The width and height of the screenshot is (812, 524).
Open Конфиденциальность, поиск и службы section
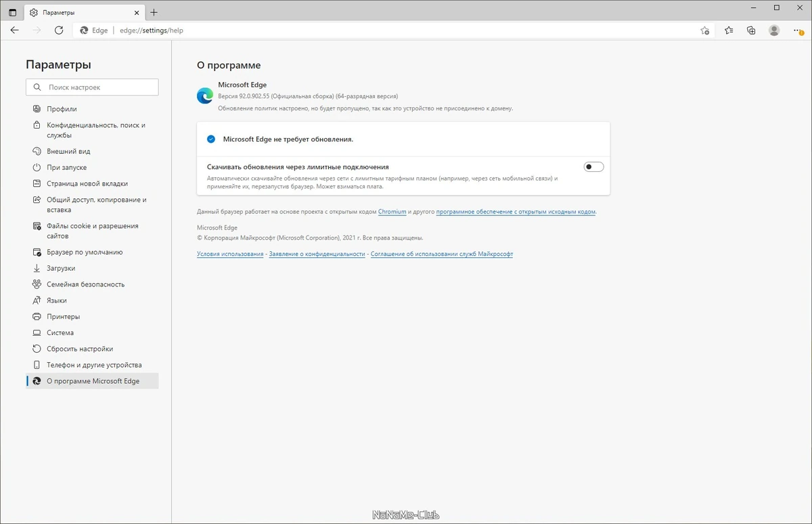92,130
